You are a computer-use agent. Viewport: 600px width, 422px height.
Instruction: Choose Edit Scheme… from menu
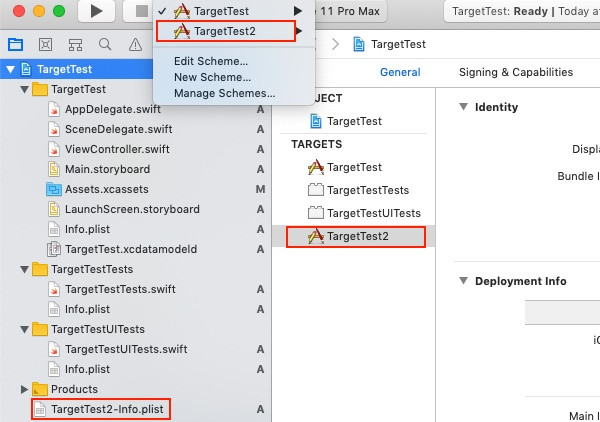click(x=211, y=61)
